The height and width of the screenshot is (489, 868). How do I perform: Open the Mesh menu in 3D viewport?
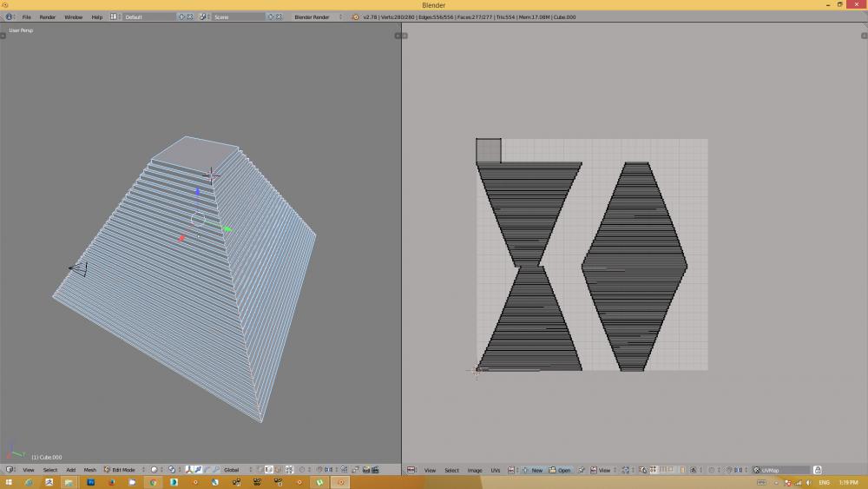point(89,470)
